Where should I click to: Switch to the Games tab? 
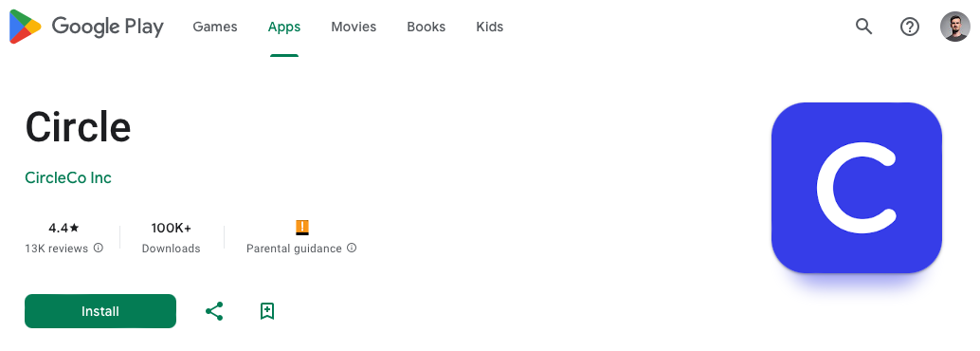215,27
